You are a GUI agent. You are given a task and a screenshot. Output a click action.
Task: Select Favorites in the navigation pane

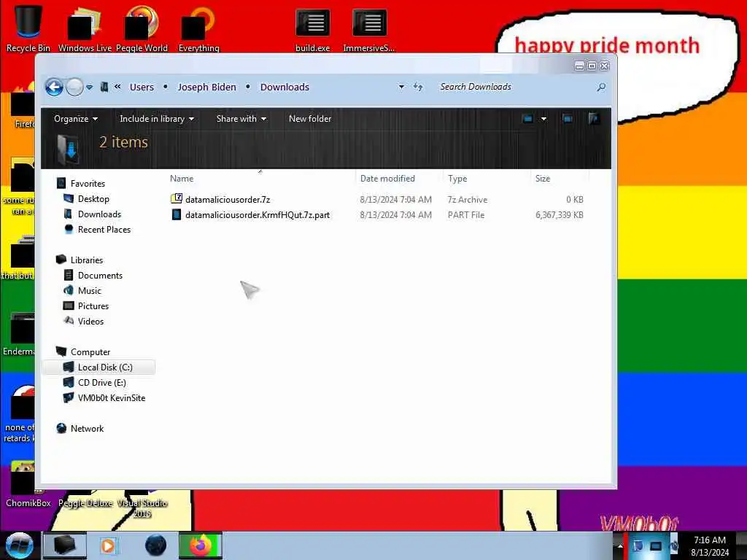coord(88,184)
